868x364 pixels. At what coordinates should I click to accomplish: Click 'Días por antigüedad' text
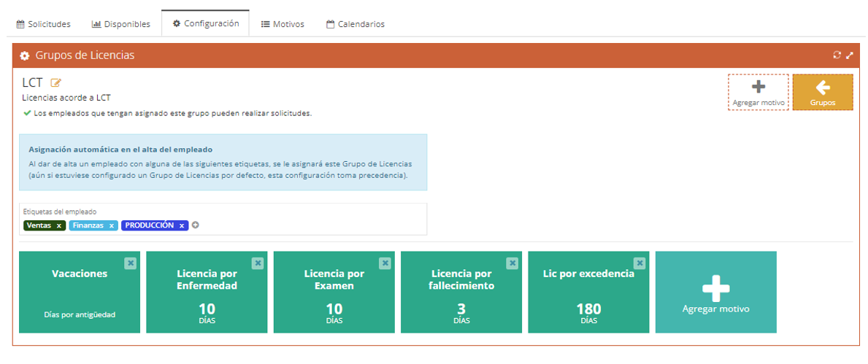click(x=80, y=314)
